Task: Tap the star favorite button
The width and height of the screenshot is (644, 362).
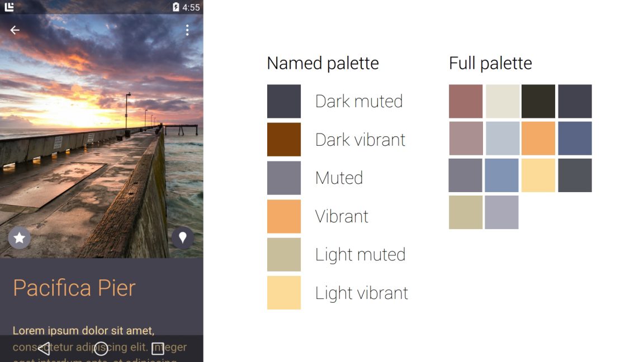Action: click(x=20, y=238)
